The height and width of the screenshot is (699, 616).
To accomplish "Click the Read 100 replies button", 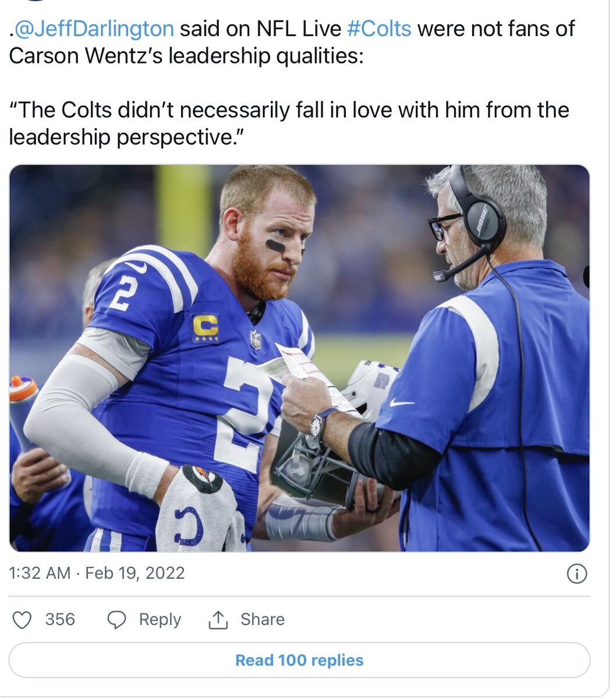I will tap(299, 661).
